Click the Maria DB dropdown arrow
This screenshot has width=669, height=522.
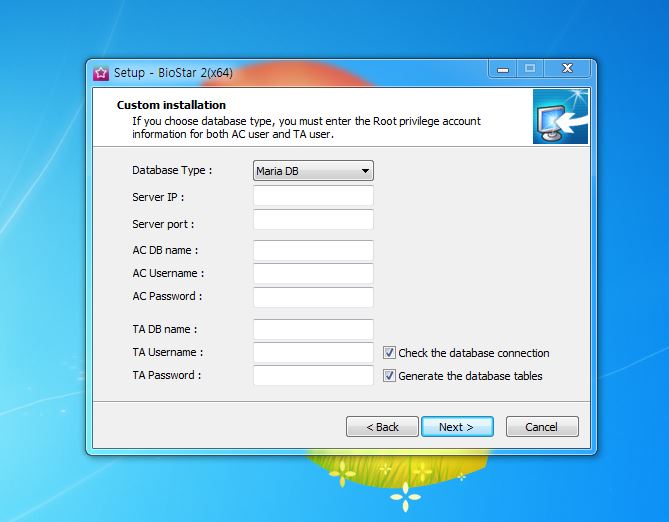coord(365,171)
